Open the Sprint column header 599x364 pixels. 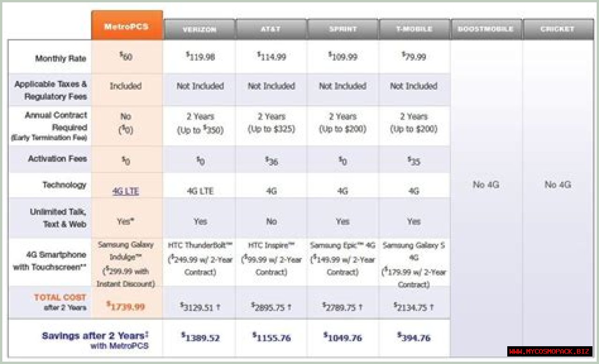pos(343,29)
